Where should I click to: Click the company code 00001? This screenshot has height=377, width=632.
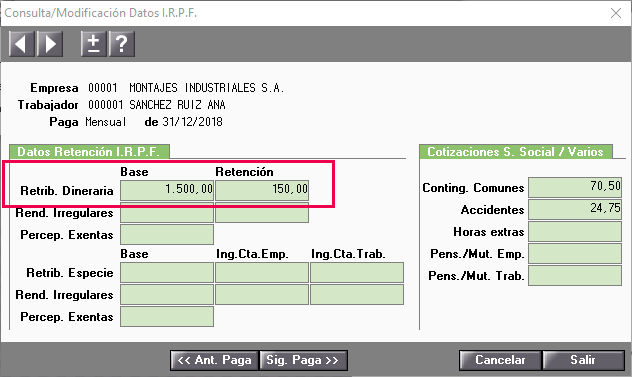(103, 87)
